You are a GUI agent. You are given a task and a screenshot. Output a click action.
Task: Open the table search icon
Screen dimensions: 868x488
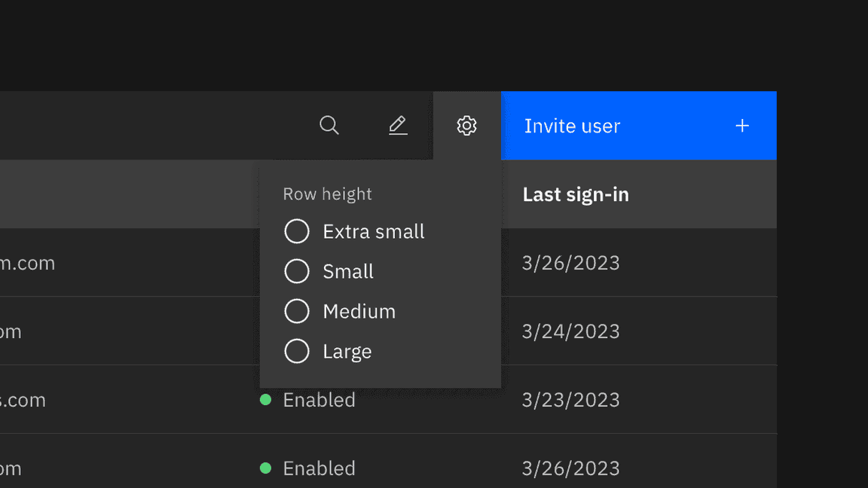[x=329, y=125]
